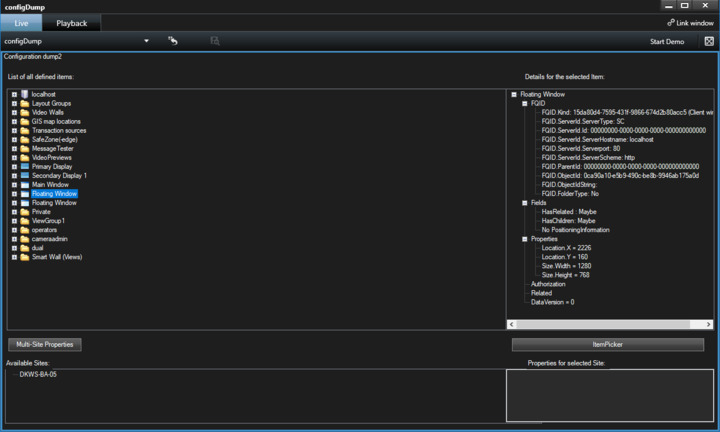Expand the Layout Groups tree node
720x432 pixels.
[x=14, y=103]
